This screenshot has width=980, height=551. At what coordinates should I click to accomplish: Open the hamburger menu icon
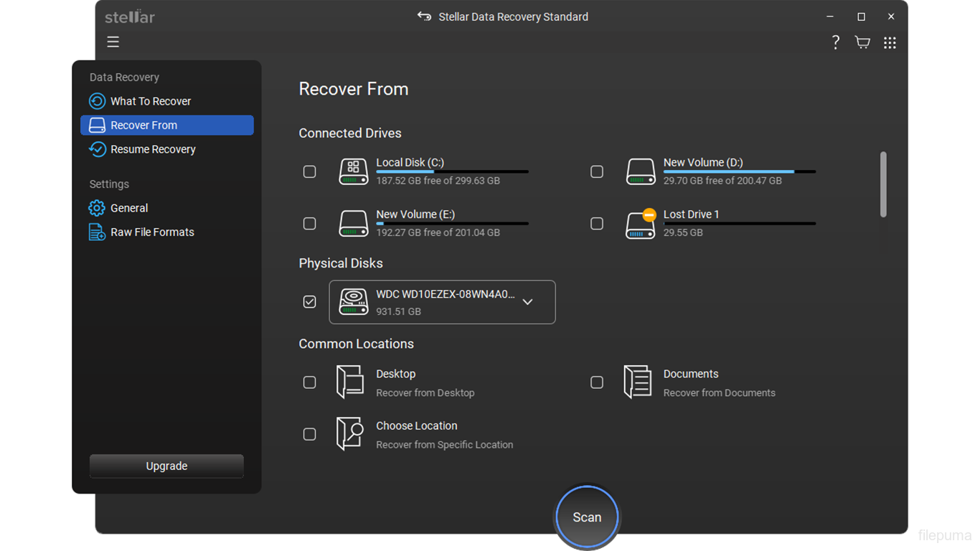(x=113, y=42)
